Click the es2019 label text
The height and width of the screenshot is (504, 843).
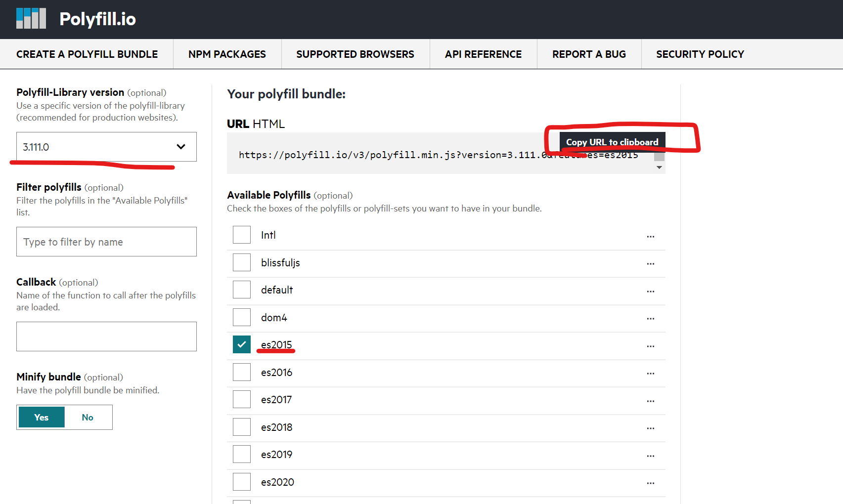coord(276,454)
